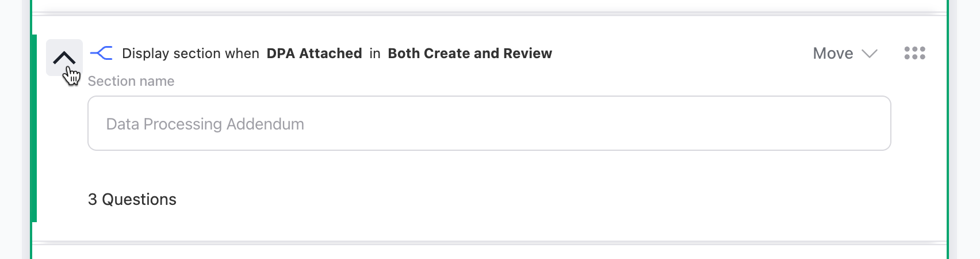Click the Move label text
This screenshot has height=259, width=980.
click(833, 54)
